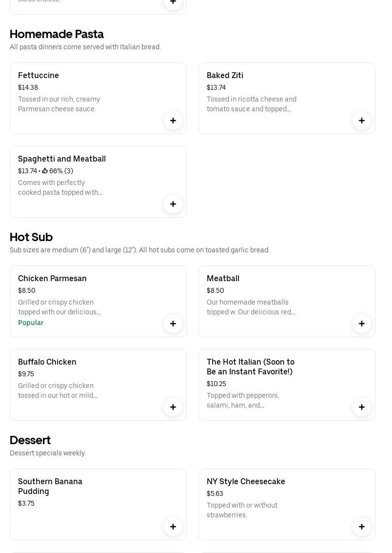Add Meatball hot sub using plus icon
The width and height of the screenshot is (392, 553).
[362, 324]
